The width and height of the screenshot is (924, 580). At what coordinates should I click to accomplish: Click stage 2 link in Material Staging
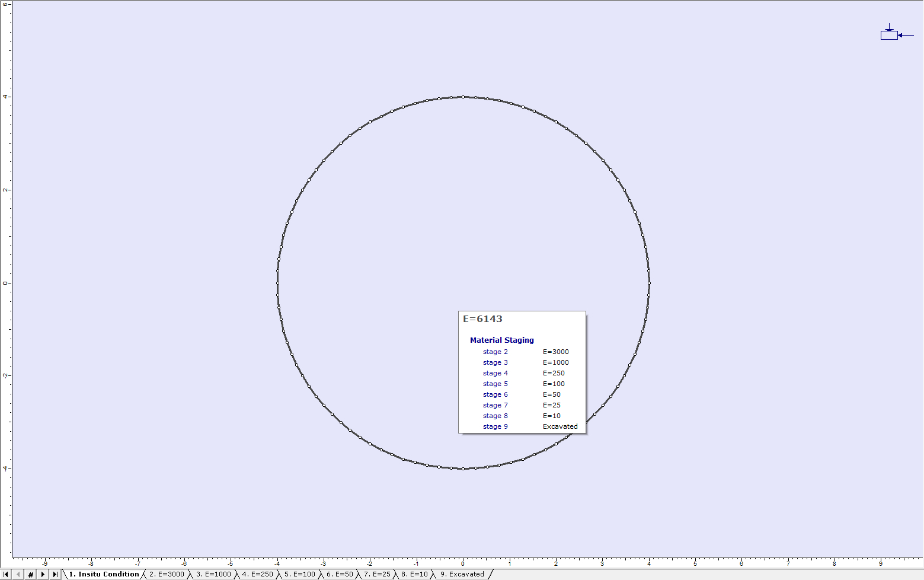pos(495,352)
